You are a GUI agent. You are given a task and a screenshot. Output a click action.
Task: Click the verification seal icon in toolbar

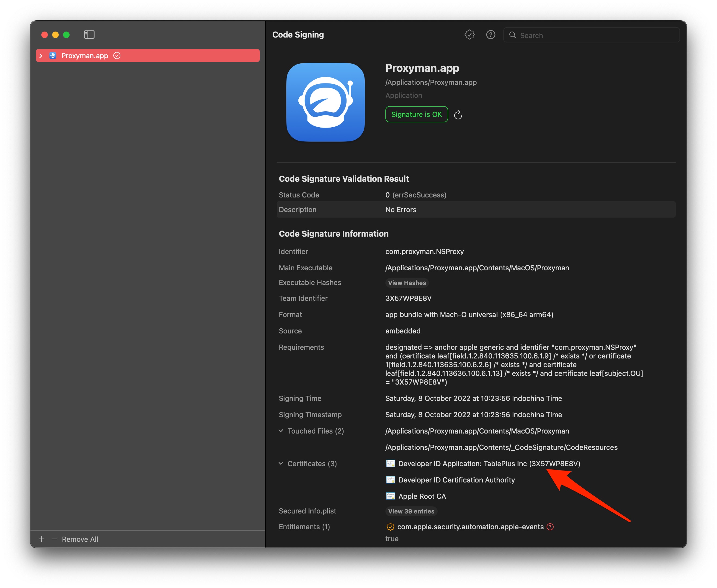pos(469,35)
